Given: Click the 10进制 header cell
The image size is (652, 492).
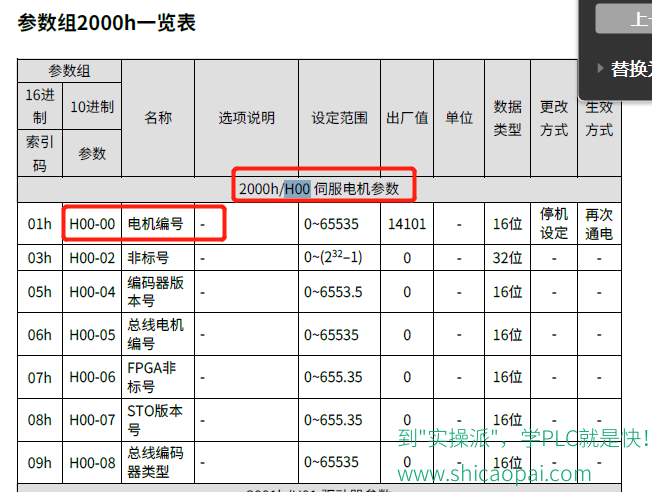Looking at the screenshot, I should click(x=92, y=107).
